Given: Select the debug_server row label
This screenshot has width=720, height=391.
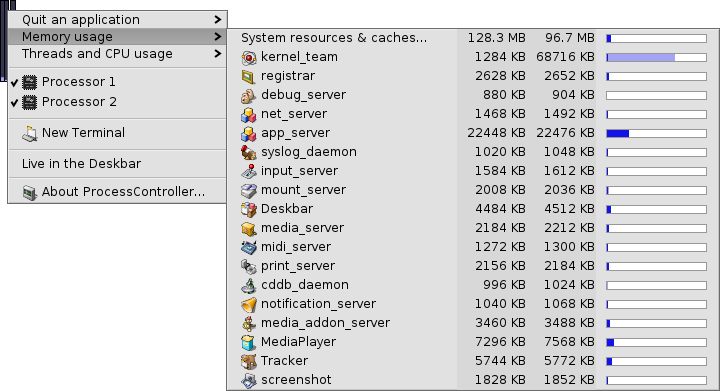Looking at the screenshot, I should tap(303, 95).
